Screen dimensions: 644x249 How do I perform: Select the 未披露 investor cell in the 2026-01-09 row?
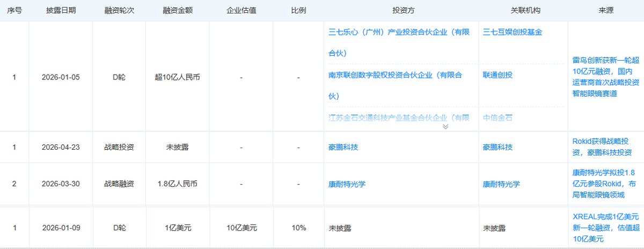339,228
